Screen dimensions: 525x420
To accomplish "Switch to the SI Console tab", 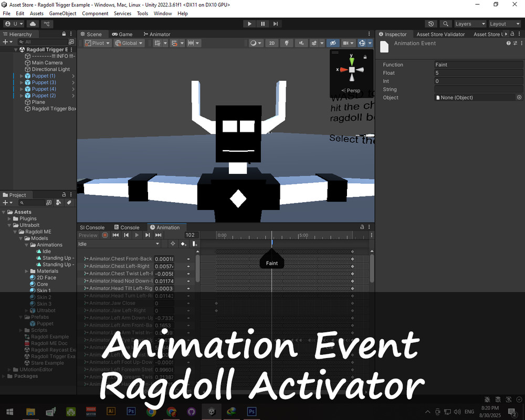I will [x=92, y=227].
